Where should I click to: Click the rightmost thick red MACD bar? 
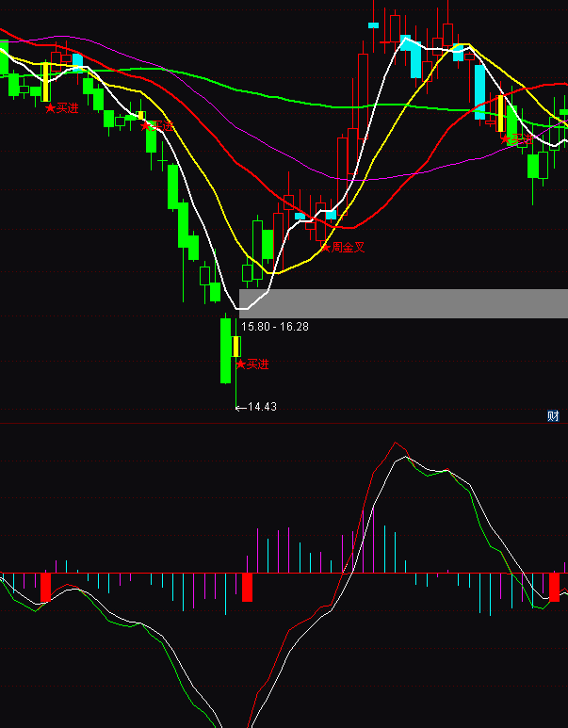[x=555, y=587]
